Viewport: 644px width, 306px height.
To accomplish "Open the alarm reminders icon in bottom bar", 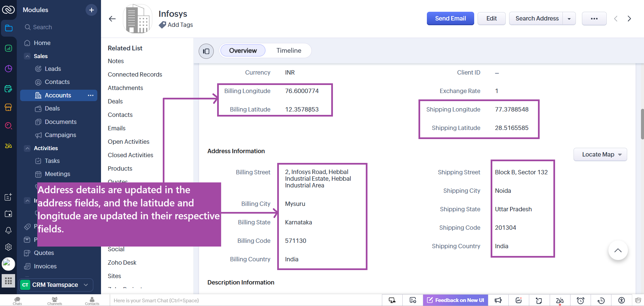I will (x=580, y=300).
